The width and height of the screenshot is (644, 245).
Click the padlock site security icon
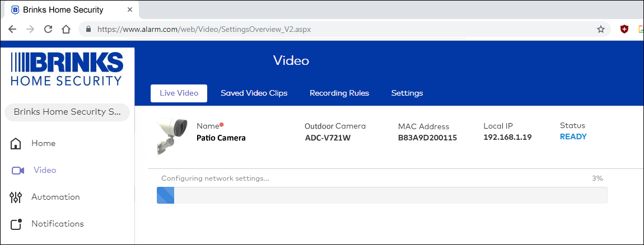(x=87, y=29)
